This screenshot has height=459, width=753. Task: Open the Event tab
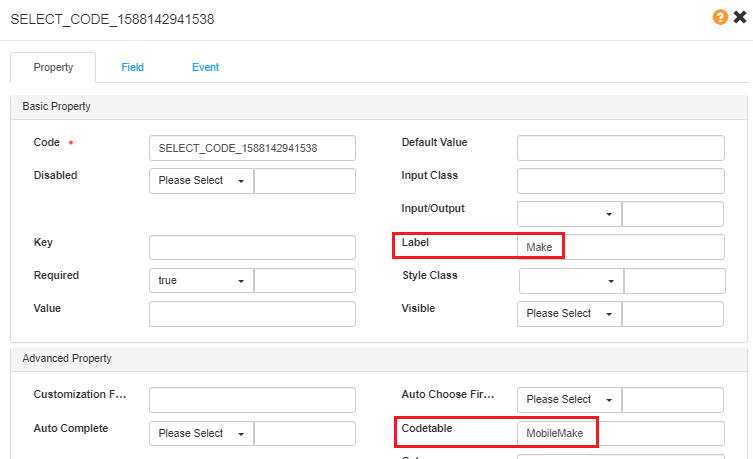point(205,67)
